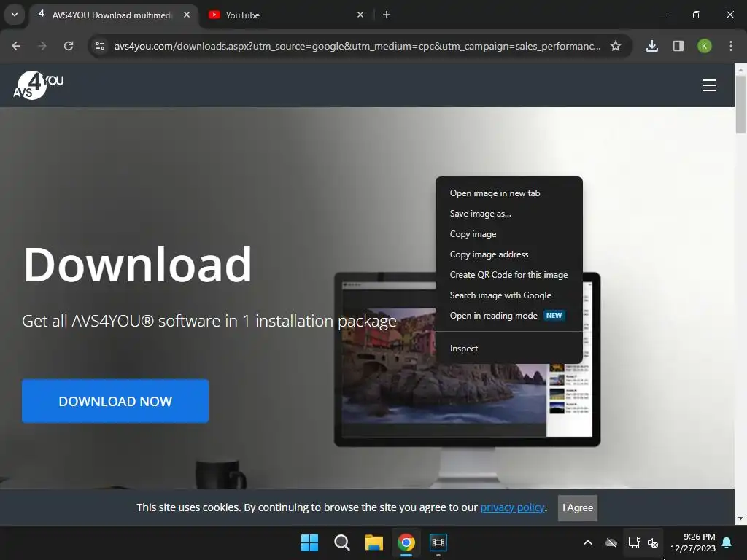Open the site hamburger menu

pyautogui.click(x=709, y=85)
